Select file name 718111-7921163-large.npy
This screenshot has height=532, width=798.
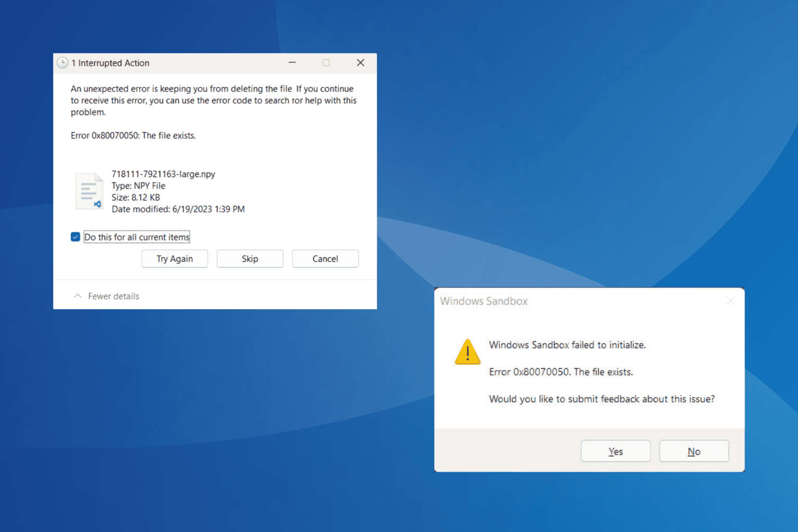click(163, 174)
